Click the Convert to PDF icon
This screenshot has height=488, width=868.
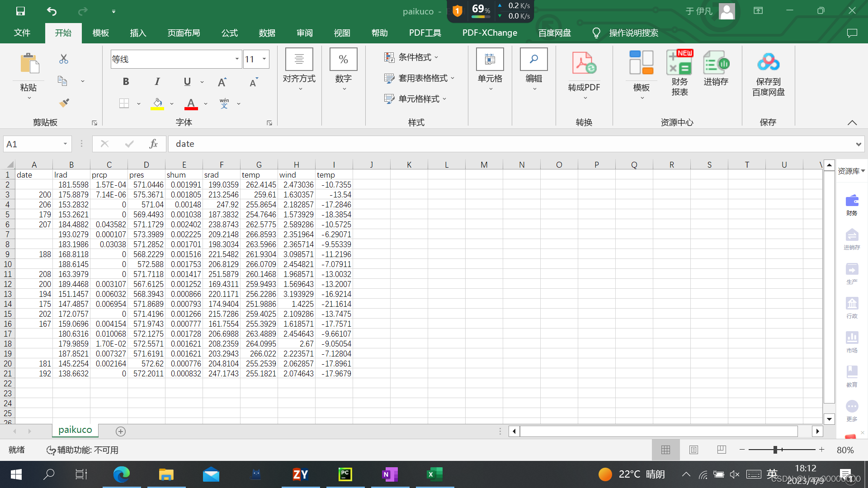(x=584, y=63)
